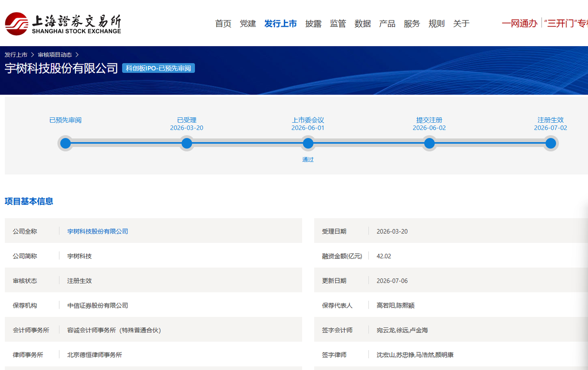Open the 首页 menu item

coord(223,24)
